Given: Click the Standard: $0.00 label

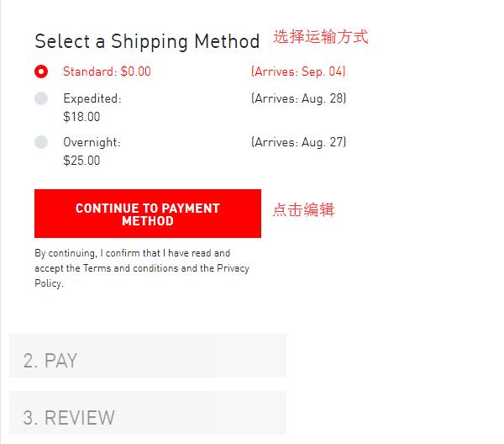Looking at the screenshot, I should (107, 71).
